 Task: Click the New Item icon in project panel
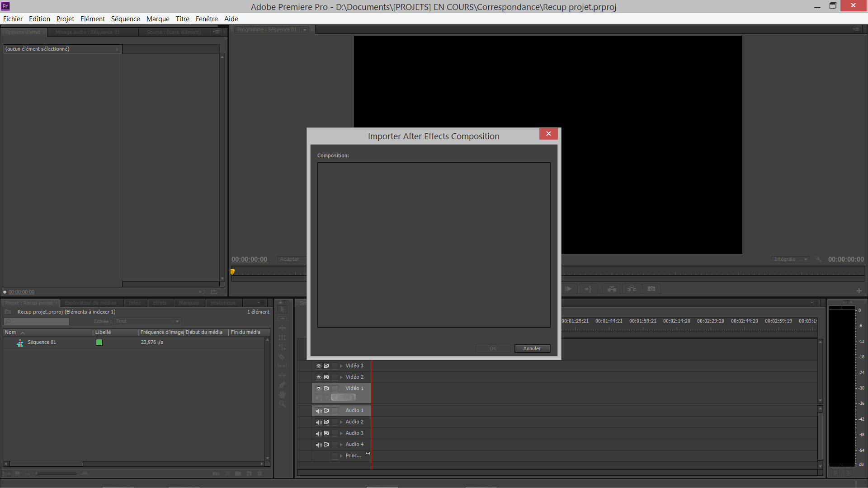coord(249,474)
